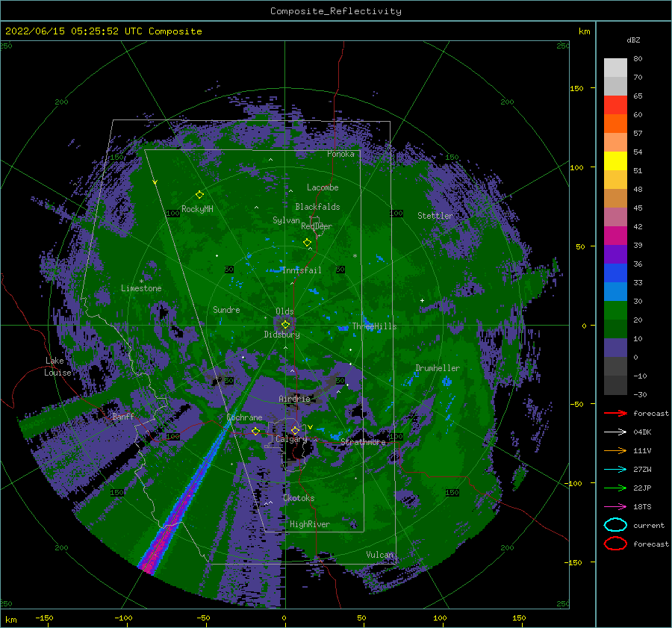Click the Innisfail city label

[302, 270]
